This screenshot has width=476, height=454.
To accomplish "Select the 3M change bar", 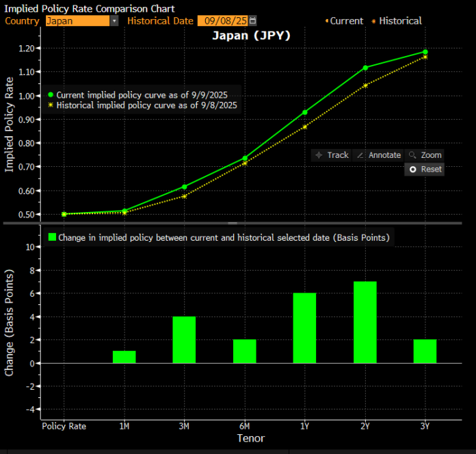I will point(184,340).
